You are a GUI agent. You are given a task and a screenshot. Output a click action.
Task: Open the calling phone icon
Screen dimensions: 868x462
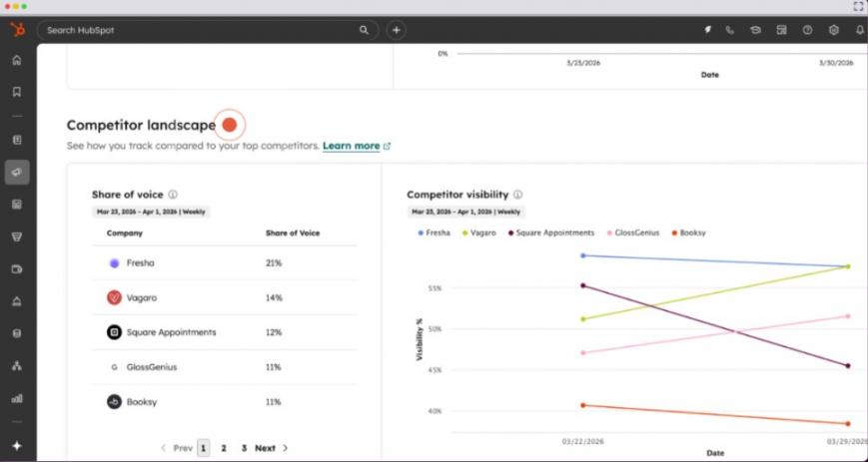pos(730,30)
